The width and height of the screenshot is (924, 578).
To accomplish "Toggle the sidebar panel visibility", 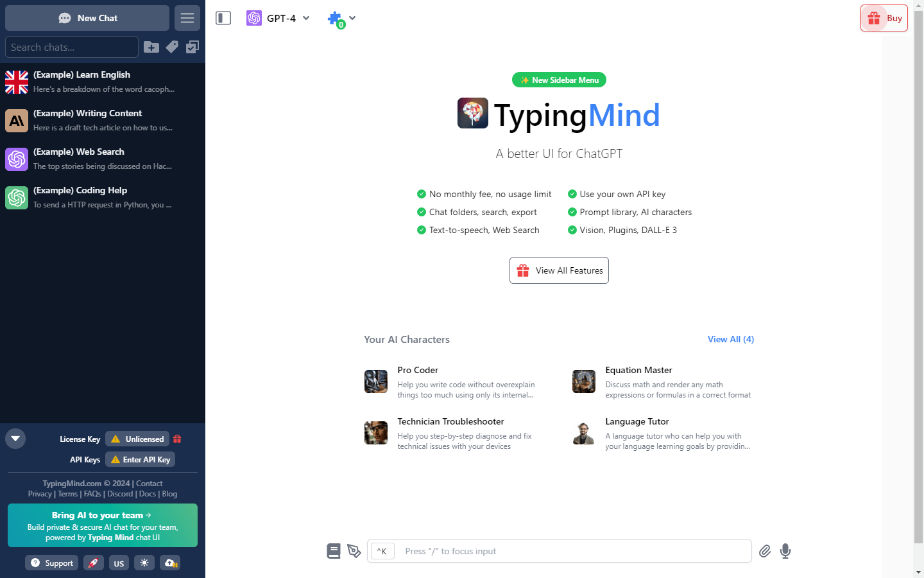I will pyautogui.click(x=223, y=18).
